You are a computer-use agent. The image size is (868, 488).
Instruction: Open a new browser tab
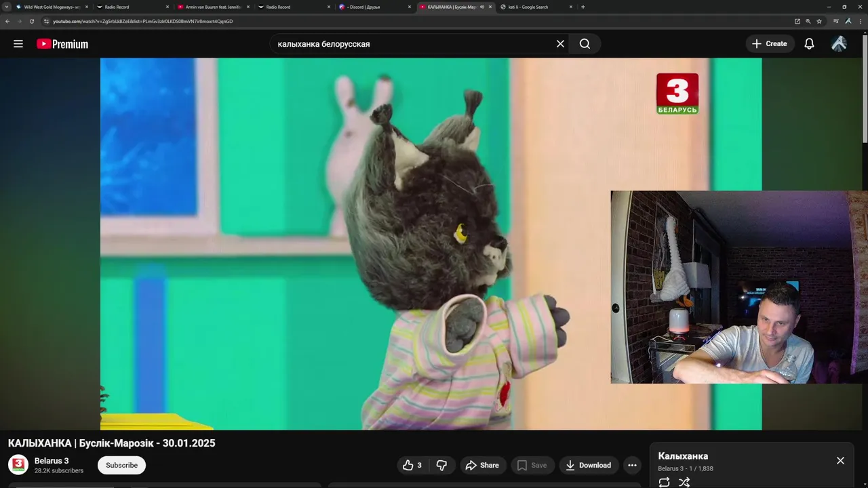click(583, 7)
